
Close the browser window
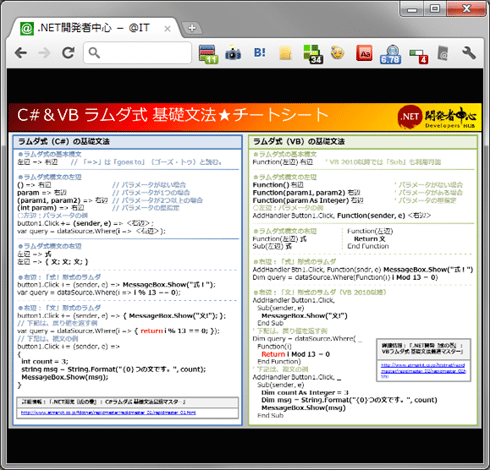point(467,9)
